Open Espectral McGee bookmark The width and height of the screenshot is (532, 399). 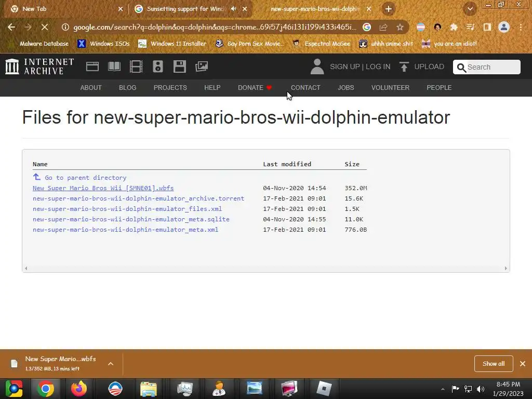(x=321, y=44)
